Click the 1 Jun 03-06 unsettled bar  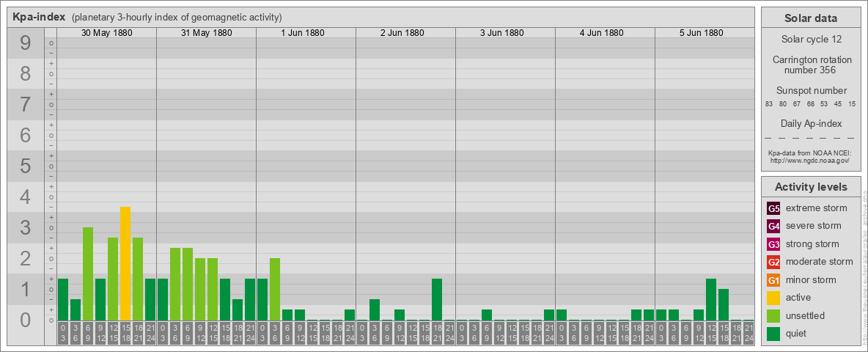275,290
